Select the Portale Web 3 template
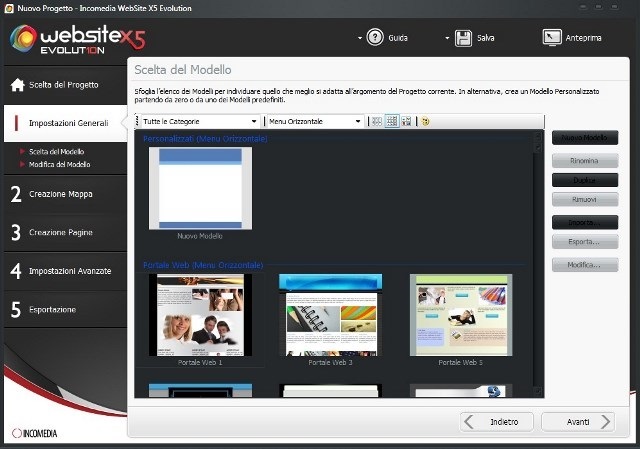The width and height of the screenshot is (640, 449). pyautogui.click(x=330, y=315)
